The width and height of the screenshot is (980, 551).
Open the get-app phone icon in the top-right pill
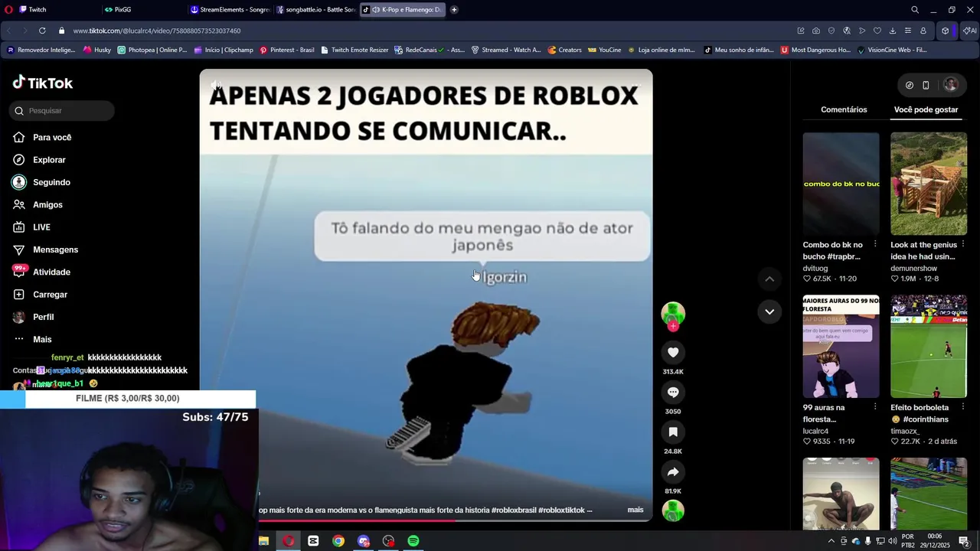[x=926, y=85]
